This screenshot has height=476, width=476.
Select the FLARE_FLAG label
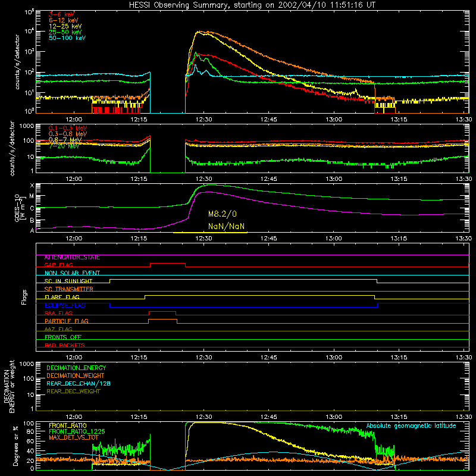(62, 297)
